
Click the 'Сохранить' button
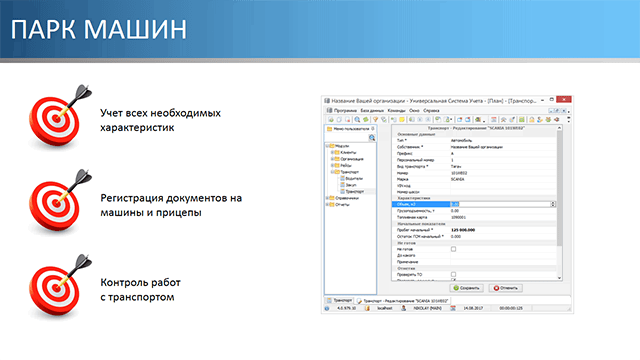[x=466, y=288]
